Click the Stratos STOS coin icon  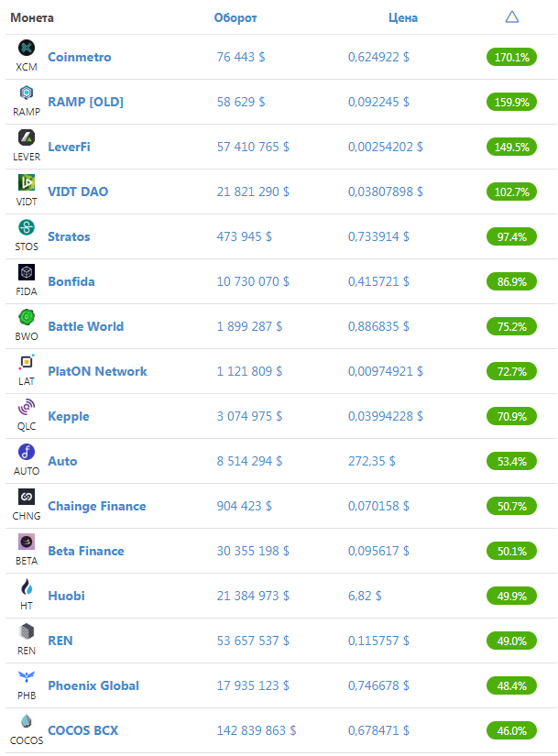26,227
